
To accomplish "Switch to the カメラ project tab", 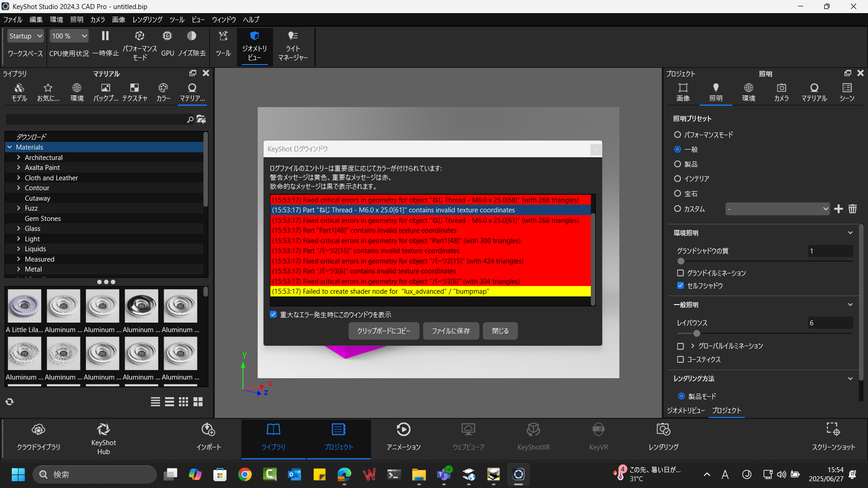I will tap(781, 92).
